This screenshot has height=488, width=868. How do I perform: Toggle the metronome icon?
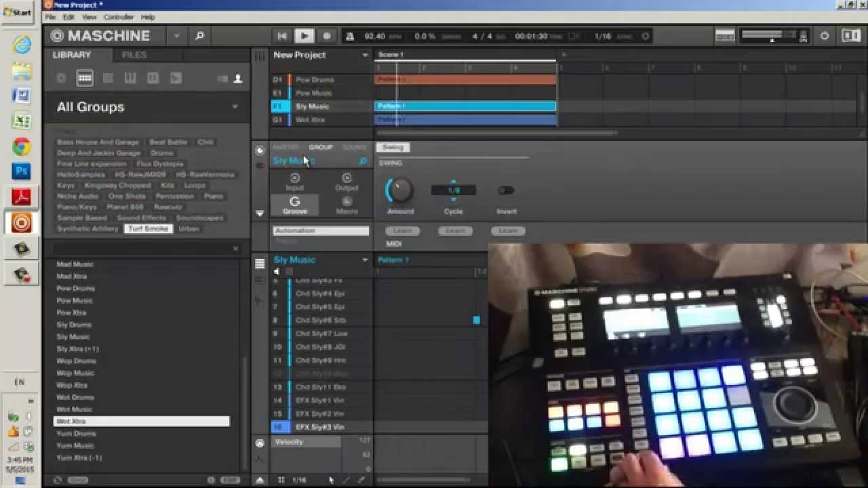tap(349, 36)
